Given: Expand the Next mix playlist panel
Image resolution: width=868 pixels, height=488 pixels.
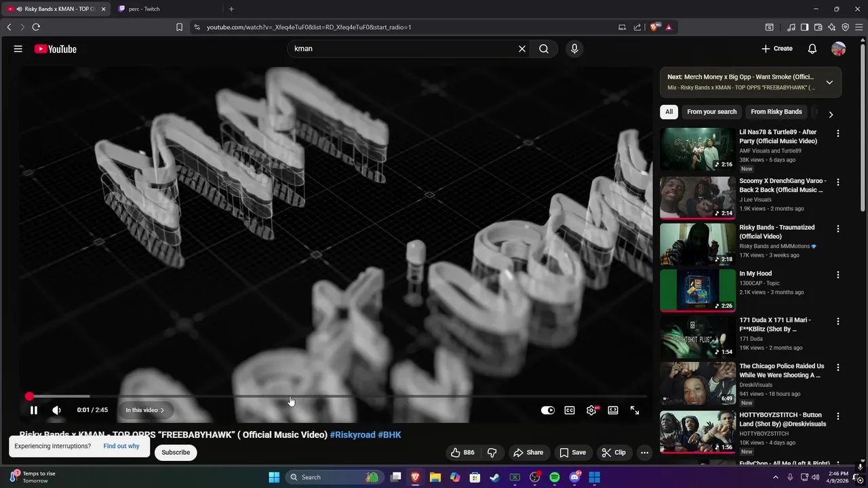Looking at the screenshot, I should tap(829, 82).
